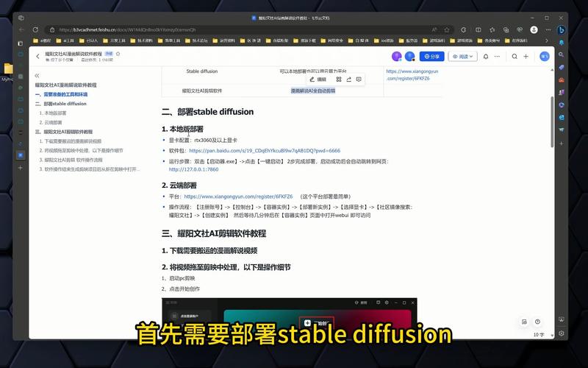This screenshot has width=588, height=368.
Task: Click the Edge vertical tabs icon at top left
Action: [x=21, y=18]
